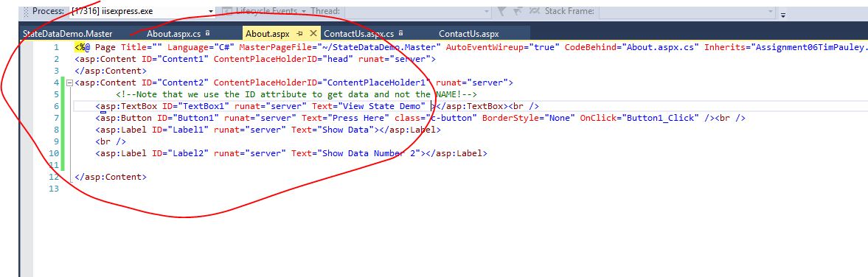Click the lock icon on the ContactUs.aspx.cs tab
Viewport: 868px width, 277px height.
400,34
